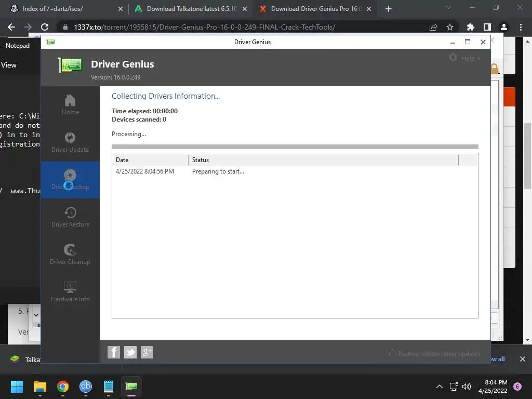Go forward in Chrome
The width and height of the screenshot is (532, 399).
click(x=28, y=27)
